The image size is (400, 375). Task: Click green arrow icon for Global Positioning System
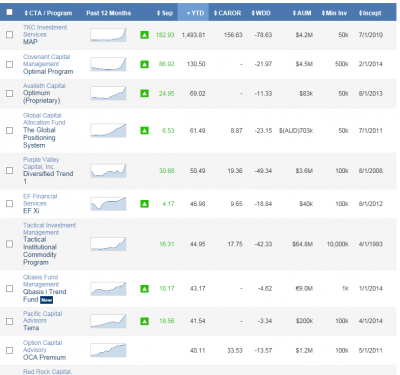click(x=144, y=131)
